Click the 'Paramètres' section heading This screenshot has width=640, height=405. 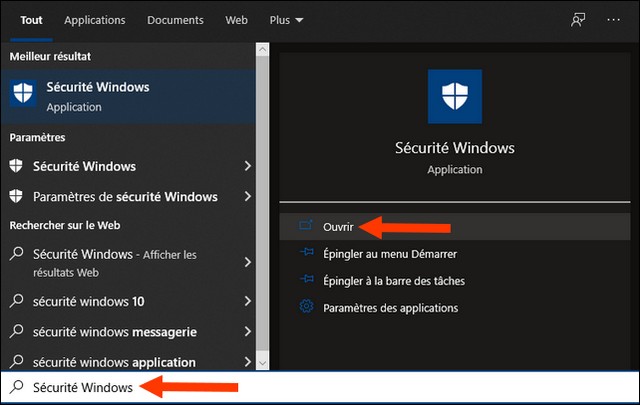pyautogui.click(x=37, y=137)
